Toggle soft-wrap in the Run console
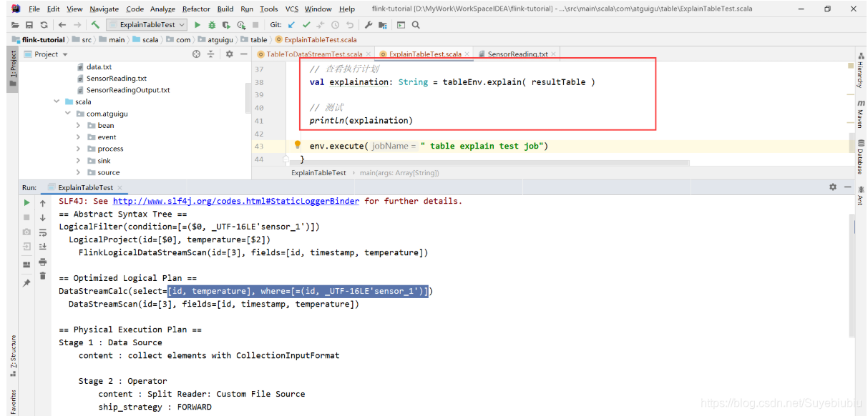The image size is (868, 416). click(43, 231)
